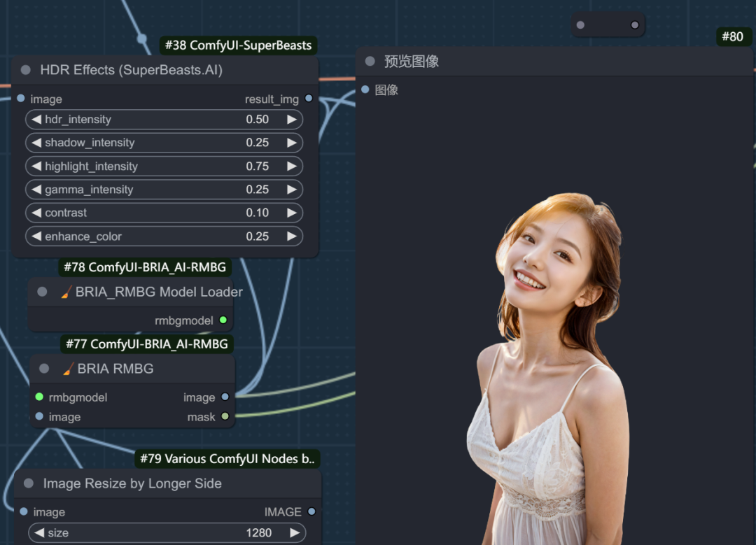Click the broom icon beside BRIA RMBG title
756x545 pixels.
[x=69, y=369]
